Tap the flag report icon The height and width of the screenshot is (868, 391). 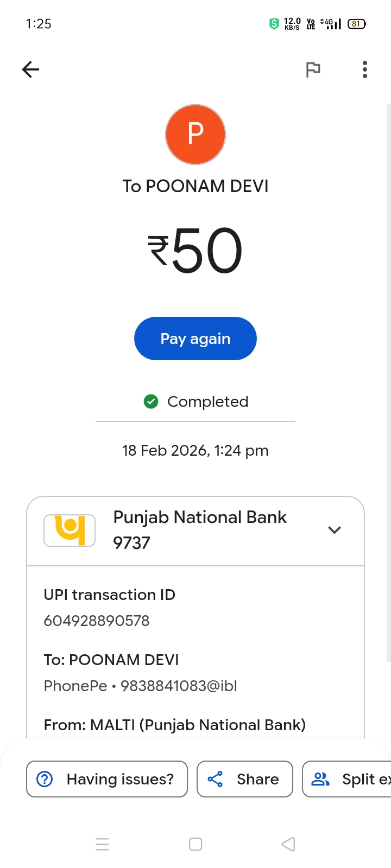313,69
